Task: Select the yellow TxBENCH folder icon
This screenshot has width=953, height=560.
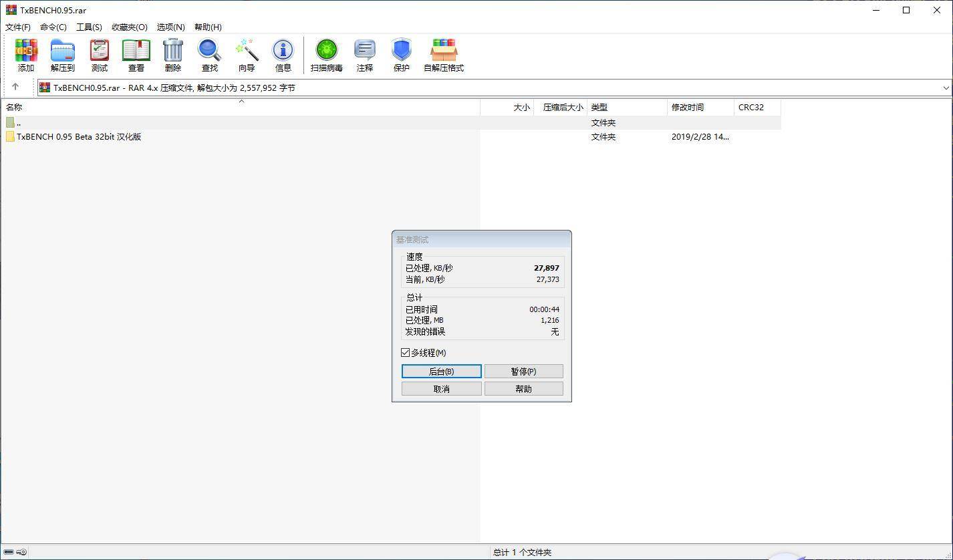Action: (x=10, y=136)
